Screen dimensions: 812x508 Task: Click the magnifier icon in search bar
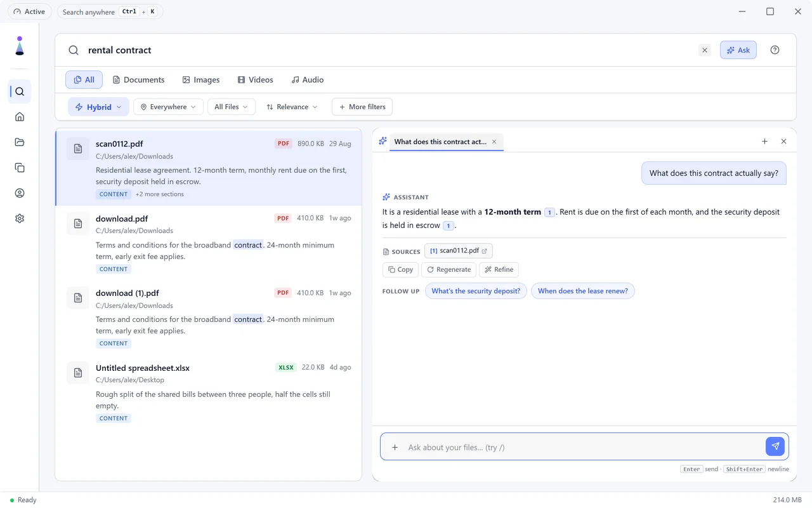tap(74, 50)
